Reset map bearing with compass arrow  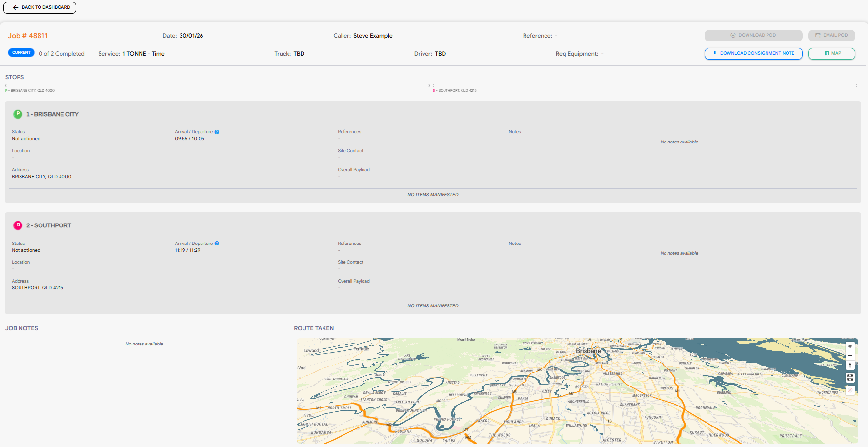pyautogui.click(x=850, y=365)
